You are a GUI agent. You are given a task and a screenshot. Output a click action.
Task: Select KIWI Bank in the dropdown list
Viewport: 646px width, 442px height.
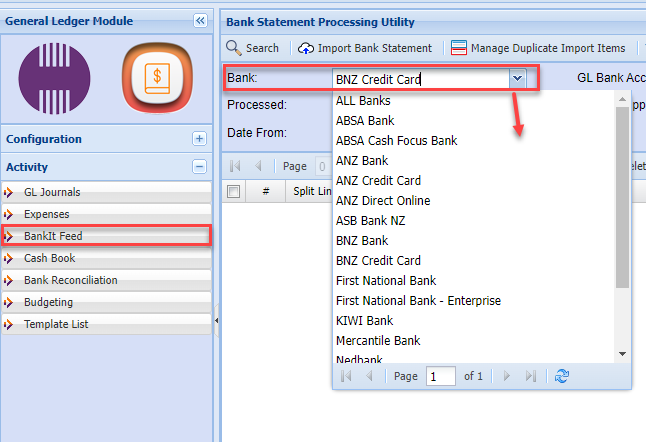tap(365, 321)
